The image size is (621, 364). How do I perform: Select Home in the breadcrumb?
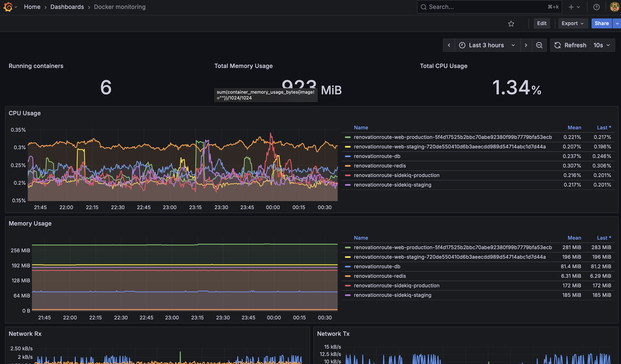tap(32, 7)
